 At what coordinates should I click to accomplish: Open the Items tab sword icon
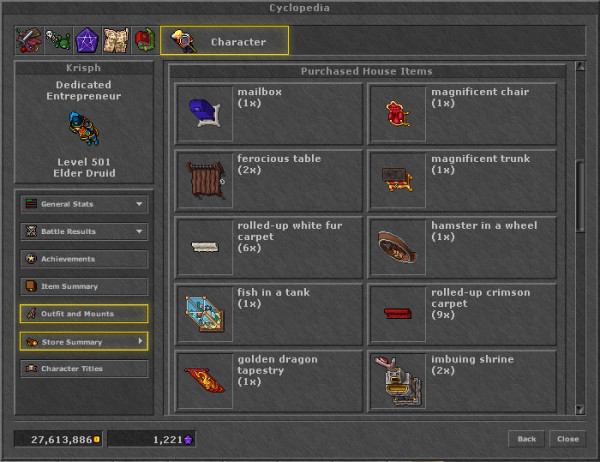pos(29,40)
